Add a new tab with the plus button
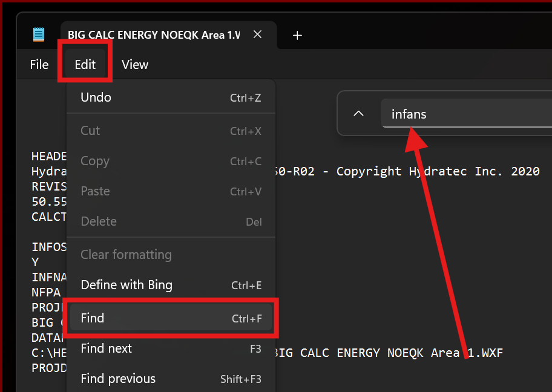The height and width of the screenshot is (392, 552). [x=297, y=36]
